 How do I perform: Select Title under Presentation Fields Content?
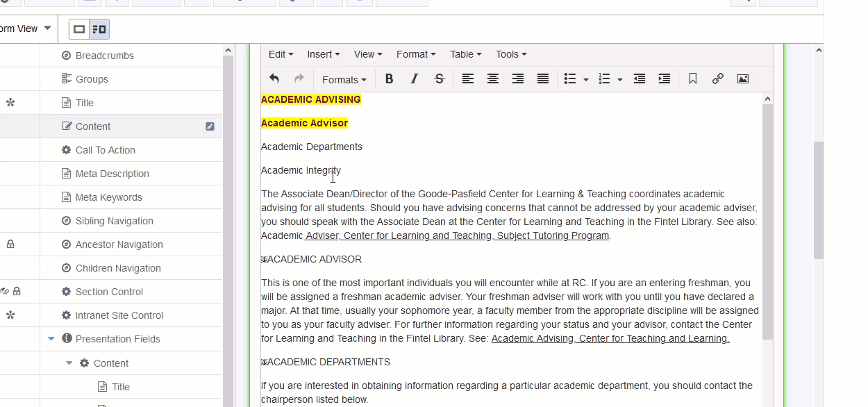click(x=121, y=387)
